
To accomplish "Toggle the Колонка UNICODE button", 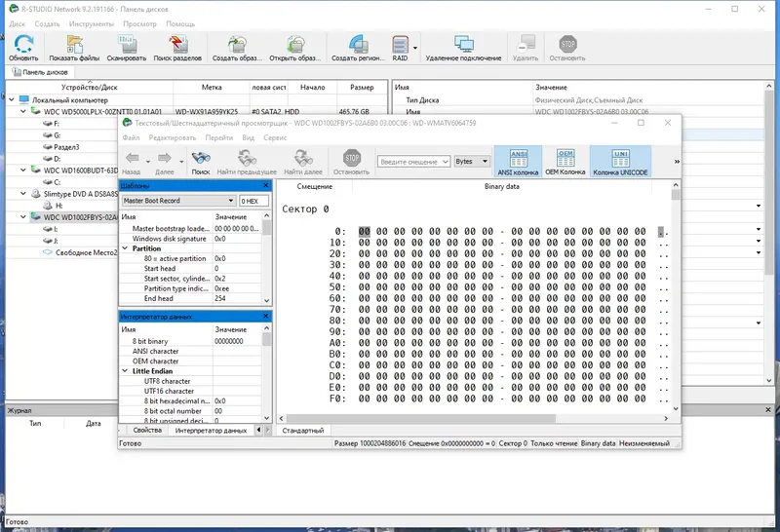I will click(x=620, y=161).
